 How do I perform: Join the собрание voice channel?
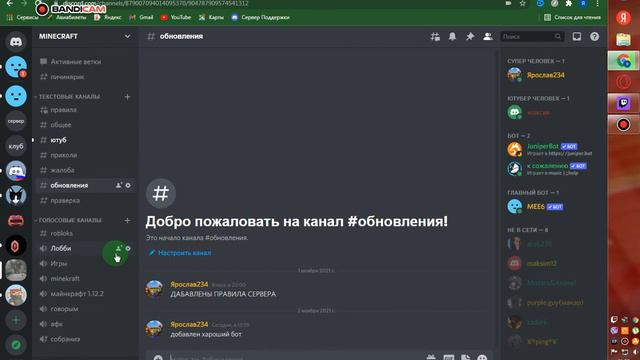click(85, 339)
